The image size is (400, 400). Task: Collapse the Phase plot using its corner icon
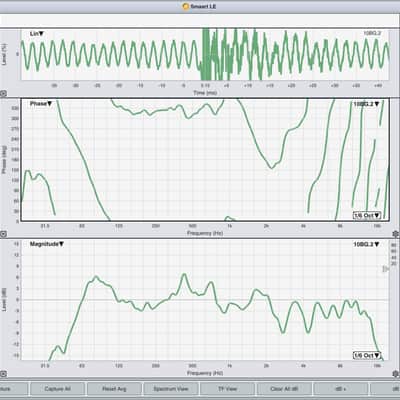[x=3, y=234]
